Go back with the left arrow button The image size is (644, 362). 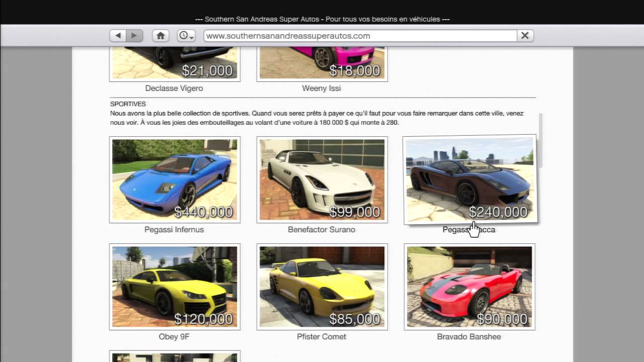pos(118,36)
